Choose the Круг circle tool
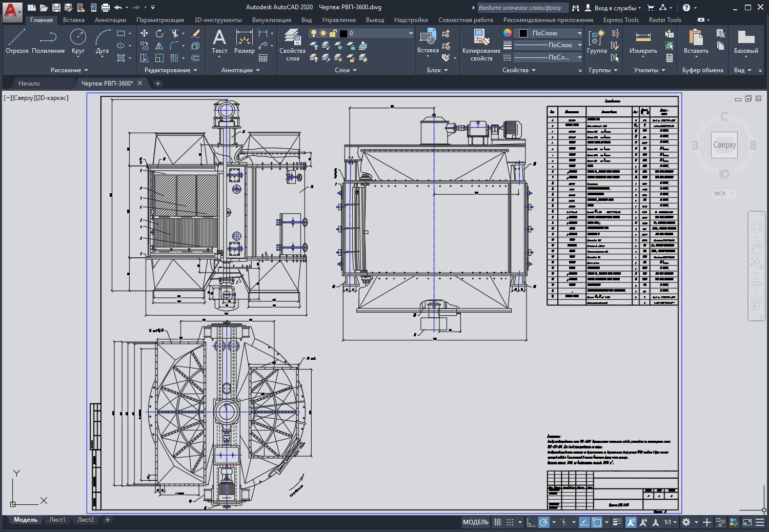This screenshot has height=532, width=769. click(x=78, y=41)
